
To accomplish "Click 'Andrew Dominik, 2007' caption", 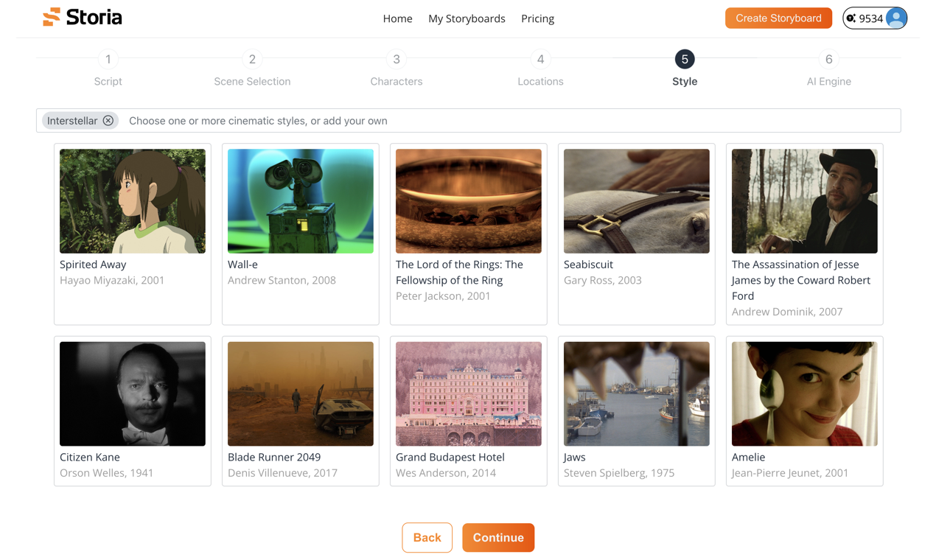I will 787,312.
